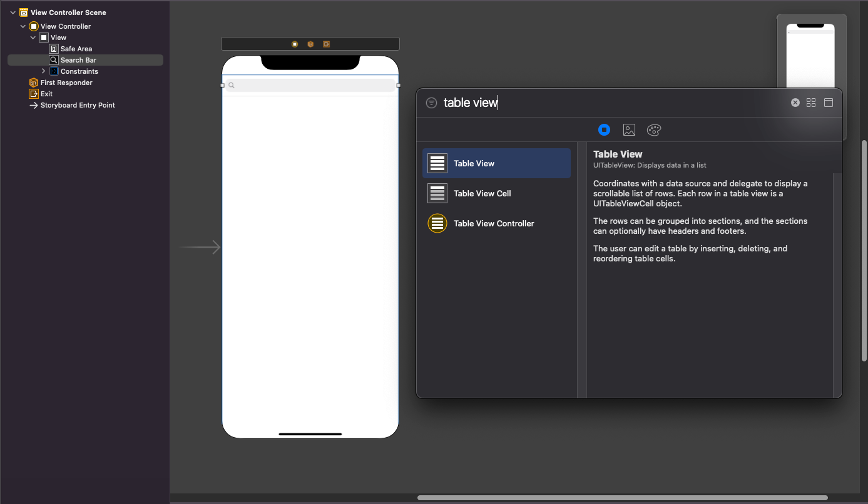Select the Storyboard Entry Point arrow icon
The width and height of the screenshot is (868, 504).
34,105
